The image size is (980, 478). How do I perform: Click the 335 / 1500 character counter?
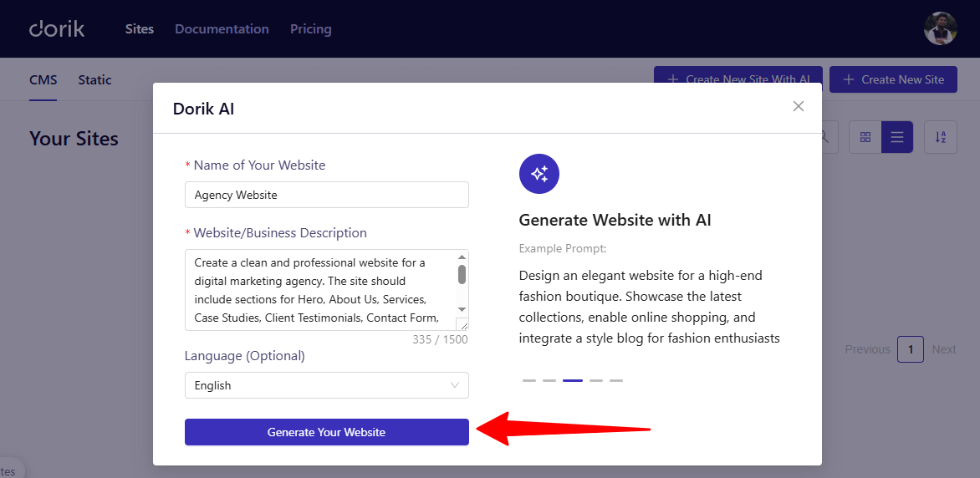[440, 339]
